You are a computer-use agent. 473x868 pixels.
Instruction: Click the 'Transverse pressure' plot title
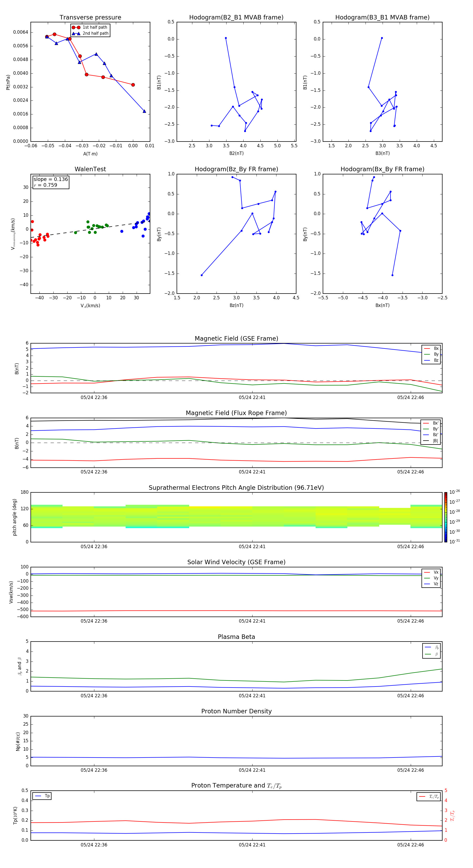click(90, 18)
